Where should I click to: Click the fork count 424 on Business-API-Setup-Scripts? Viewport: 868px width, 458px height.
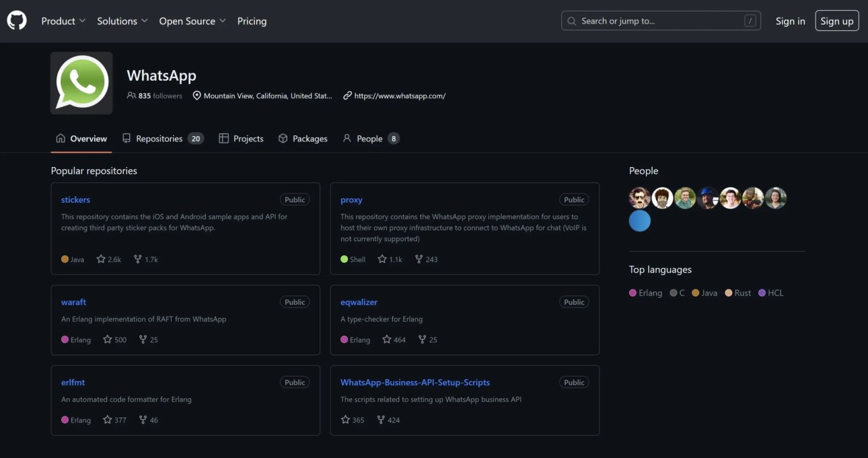388,420
